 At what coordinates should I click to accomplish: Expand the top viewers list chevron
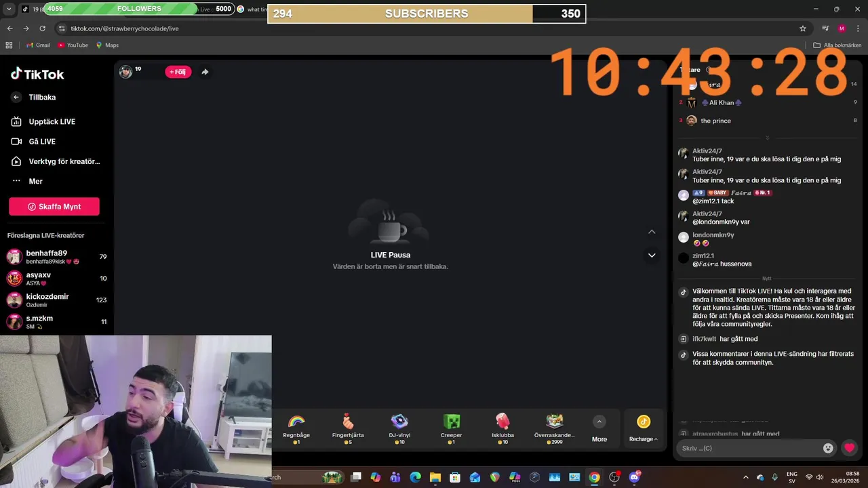pos(767,138)
